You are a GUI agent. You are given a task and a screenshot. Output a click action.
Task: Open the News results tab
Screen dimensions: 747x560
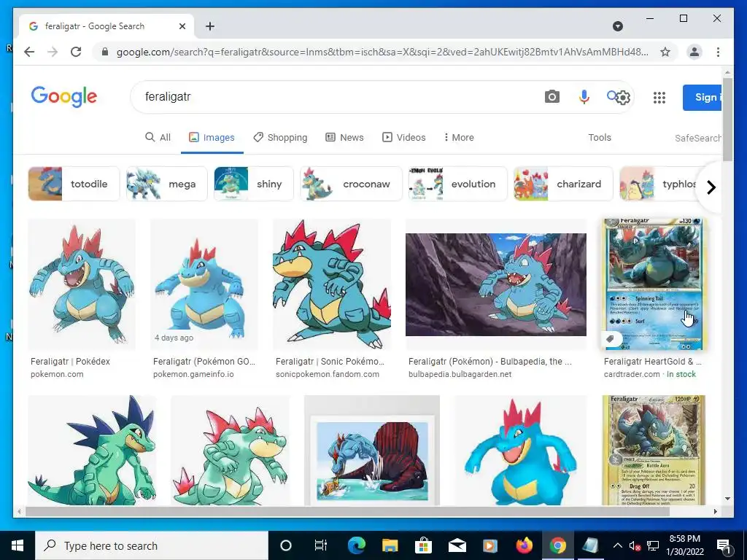pos(344,137)
